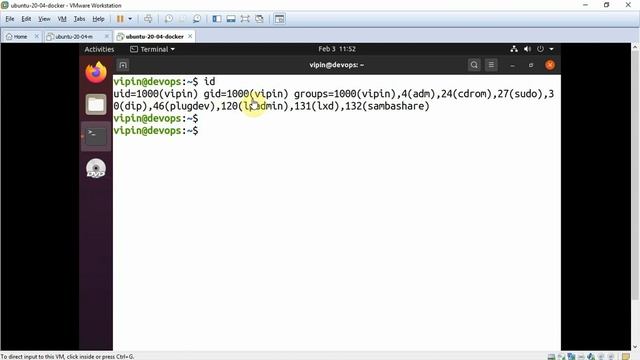Open the VM menu

(x=62, y=19)
